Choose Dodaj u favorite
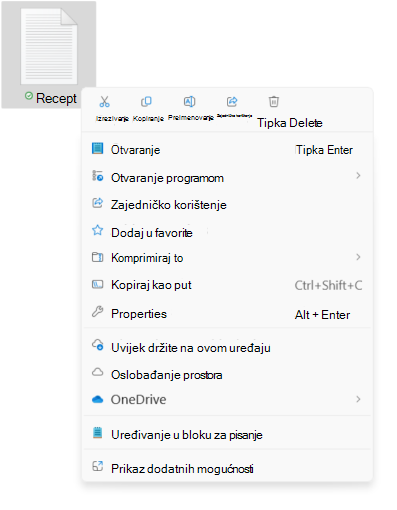The height and width of the screenshot is (510, 397). tap(227, 232)
